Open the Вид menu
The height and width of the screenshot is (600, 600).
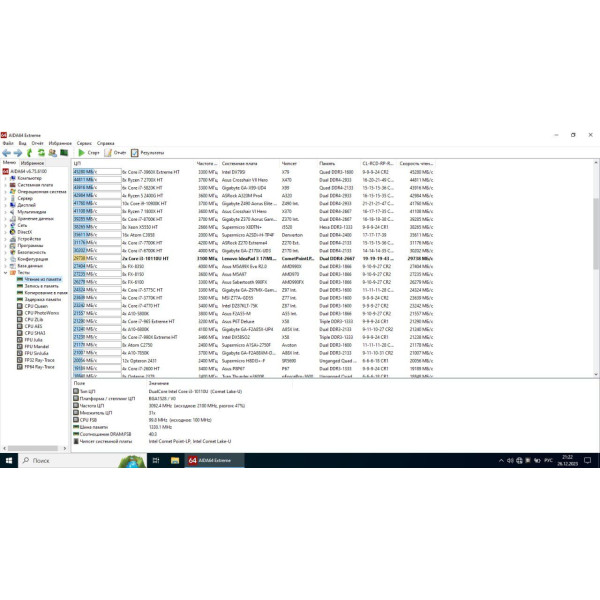(23, 143)
